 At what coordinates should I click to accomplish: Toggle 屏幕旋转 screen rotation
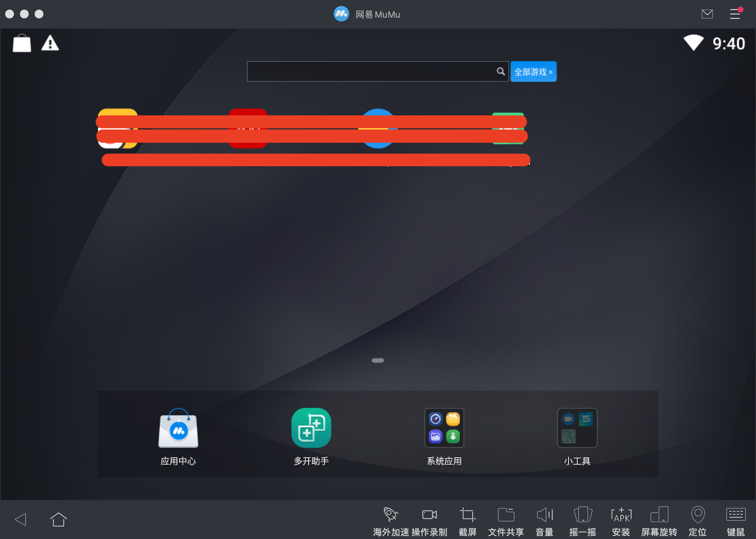(659, 515)
